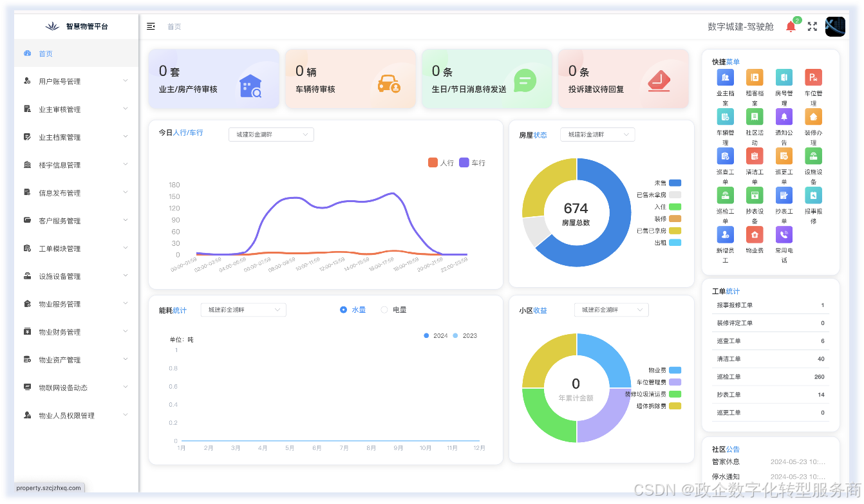Viewport: 864px width, 504px height.
Task: Open the 物业费 shortcut icon
Action: click(755, 234)
